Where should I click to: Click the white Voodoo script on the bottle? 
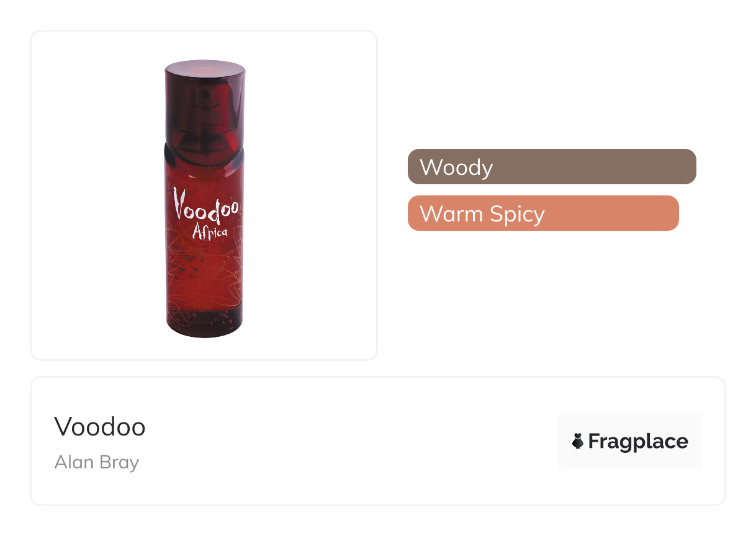tap(205, 207)
